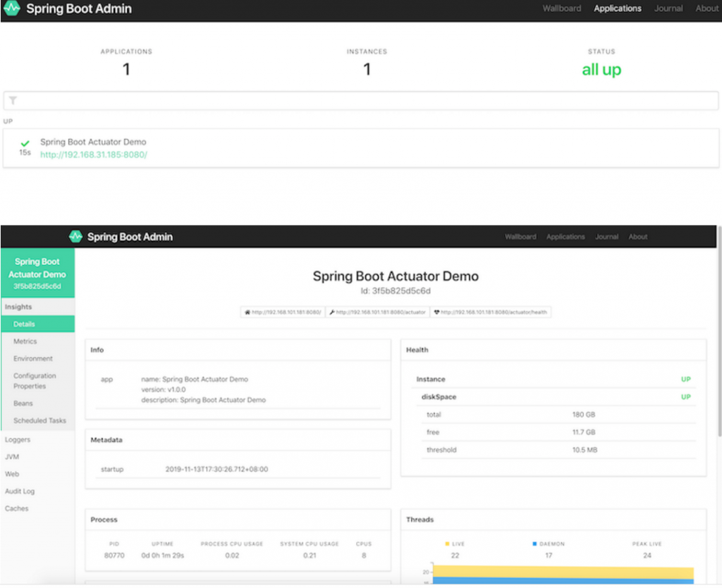The image size is (722, 588).
Task: Click the lower Spring Boot Admin logo icon
Action: click(75, 237)
